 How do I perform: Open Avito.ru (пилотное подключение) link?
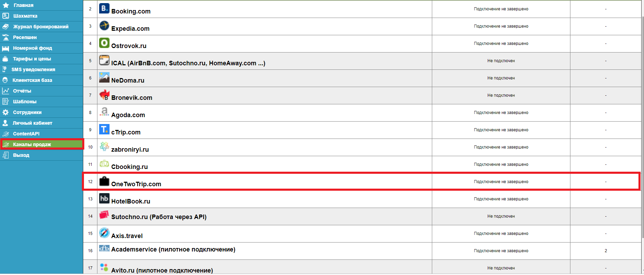[162, 270]
